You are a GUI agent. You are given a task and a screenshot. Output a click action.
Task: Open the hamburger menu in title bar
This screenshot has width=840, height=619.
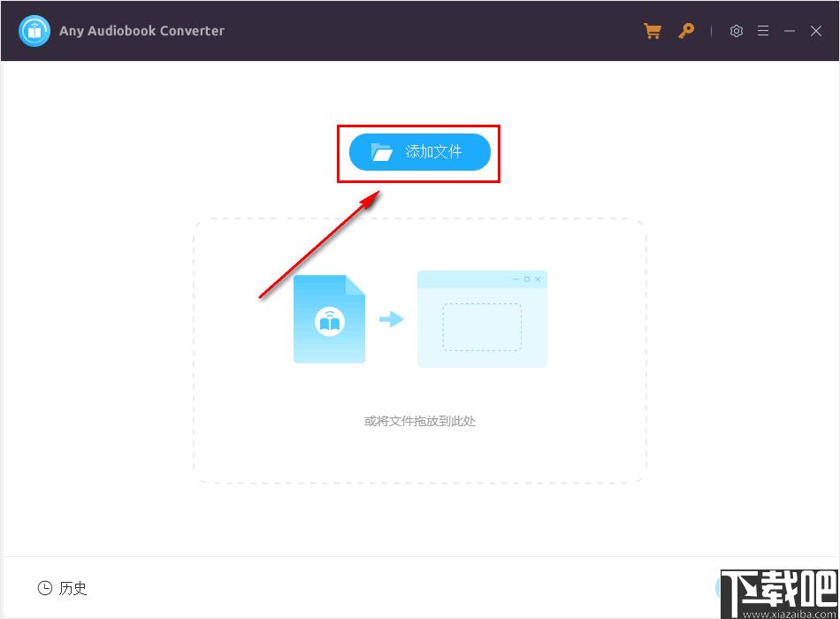(763, 31)
